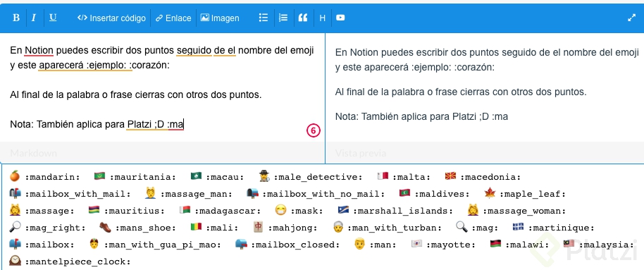Screen dimensions: 644x270
Task: Insert a bulleted list
Action: point(264,18)
